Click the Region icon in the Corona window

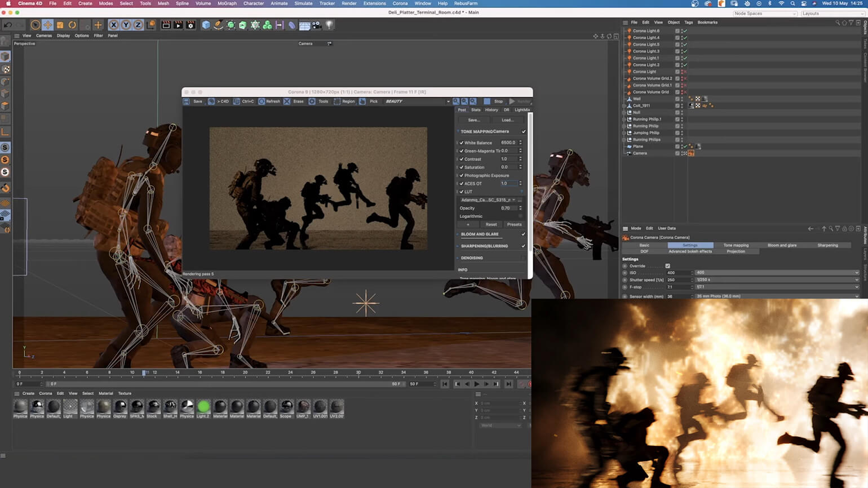pyautogui.click(x=337, y=101)
